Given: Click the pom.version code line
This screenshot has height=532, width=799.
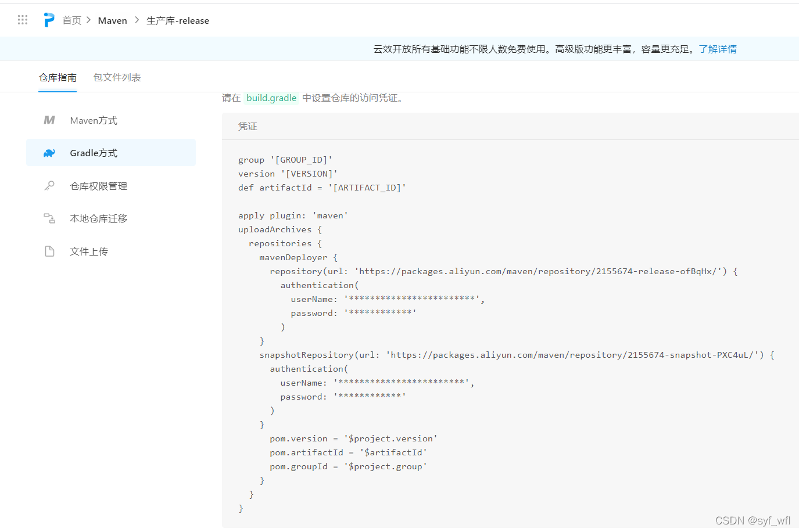Looking at the screenshot, I should pyautogui.click(x=354, y=438).
